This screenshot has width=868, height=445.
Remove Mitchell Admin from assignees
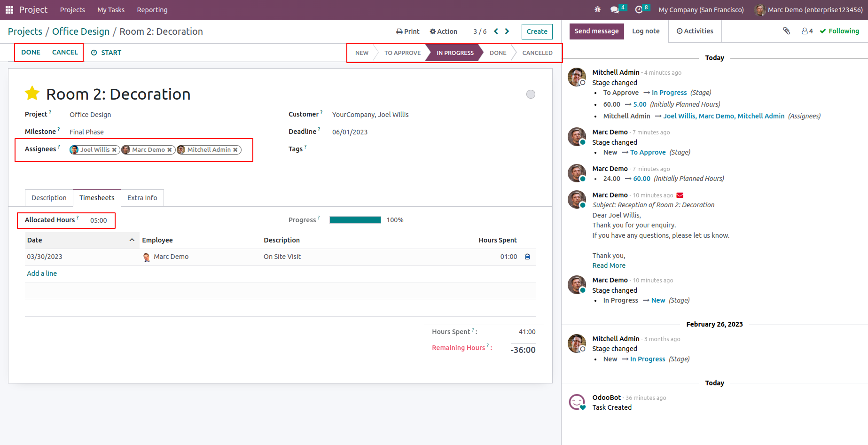tap(235, 150)
